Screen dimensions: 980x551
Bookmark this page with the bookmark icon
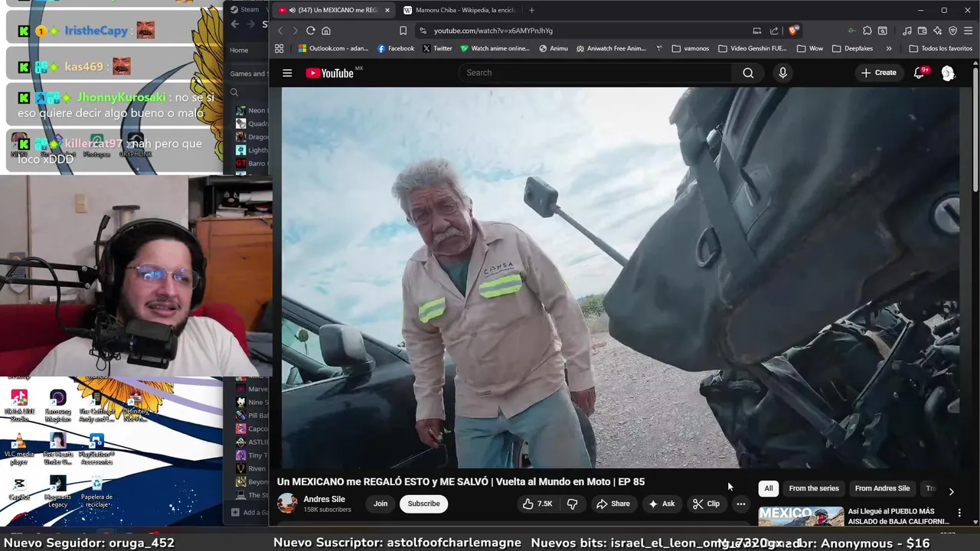pos(403,31)
